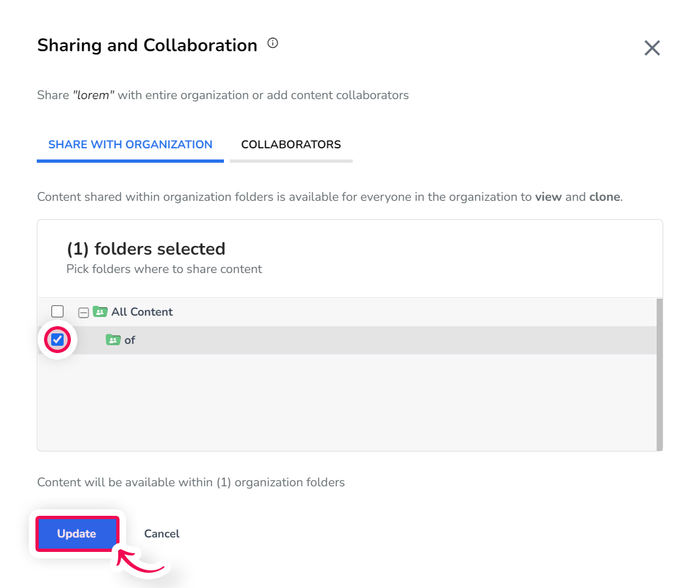Screen dimensions: 700x588
Task: Click the '(1) folders selected' heading
Action: [146, 249]
